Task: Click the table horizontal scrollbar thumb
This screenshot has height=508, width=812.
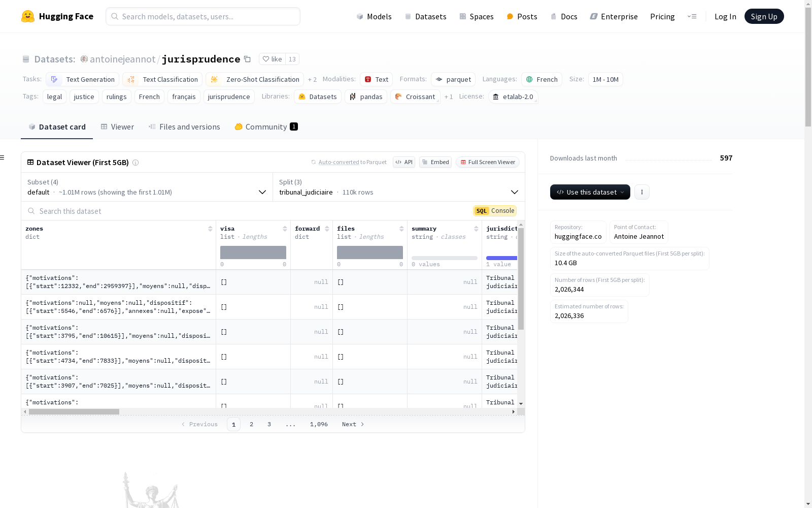Action: 74,412
